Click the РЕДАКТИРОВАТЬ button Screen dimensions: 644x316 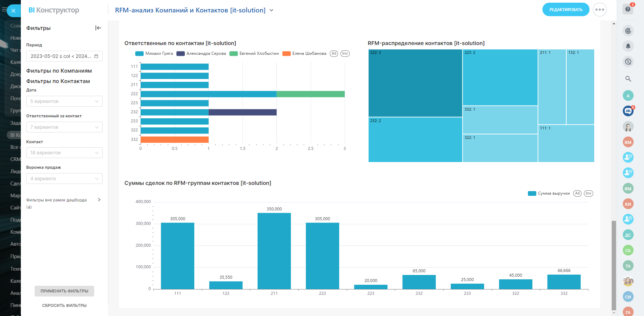coord(566,9)
